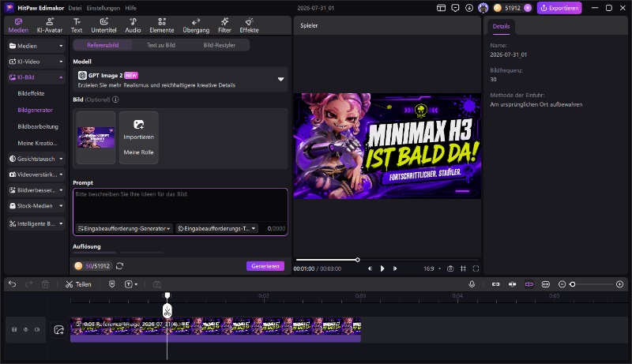Open the Eingabeaufforderung-Generator dropdown
The image size is (632, 364).
point(125,228)
